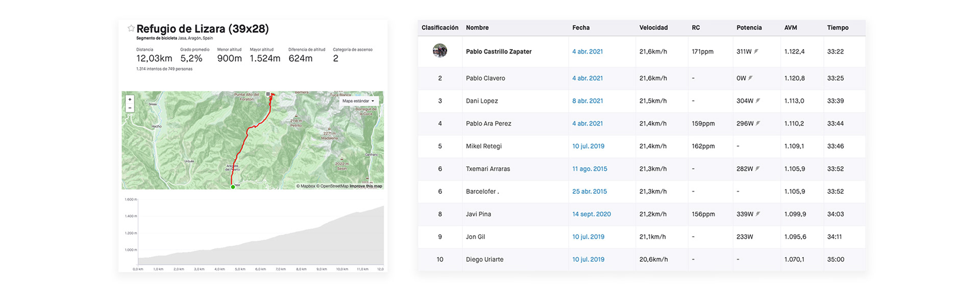Screen dimensions: 980x305
Task: Open the Mapbox attribution link
Action: [306, 186]
